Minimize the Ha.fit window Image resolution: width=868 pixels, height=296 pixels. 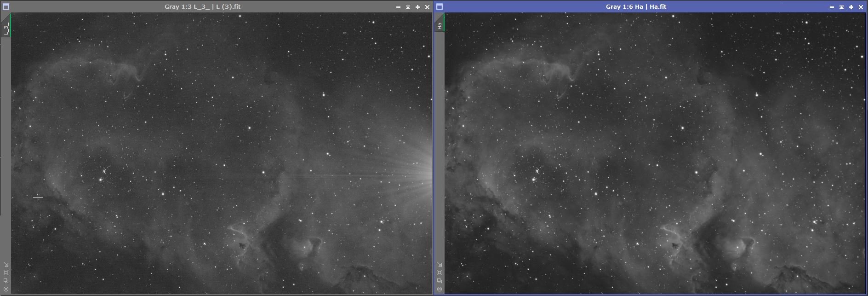click(832, 7)
